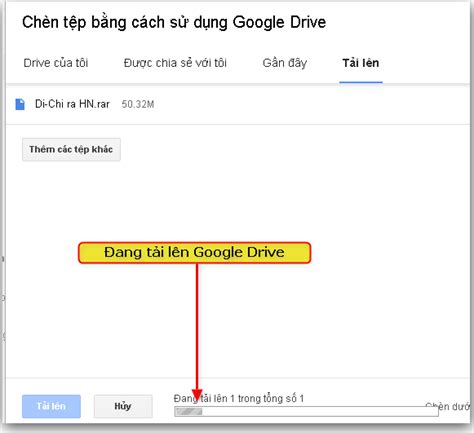This screenshot has height=433, width=474.
Task: Switch to the Drive của tôi tab
Action: [56, 63]
